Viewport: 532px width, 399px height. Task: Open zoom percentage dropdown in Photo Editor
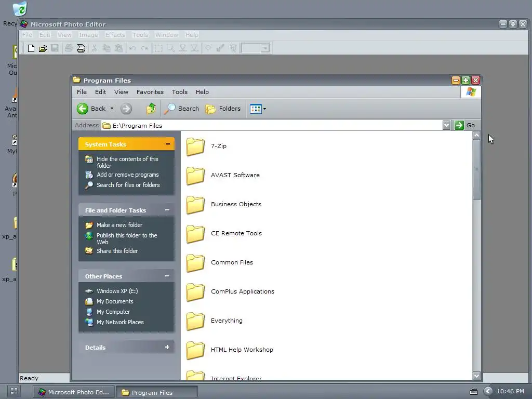coord(265,48)
